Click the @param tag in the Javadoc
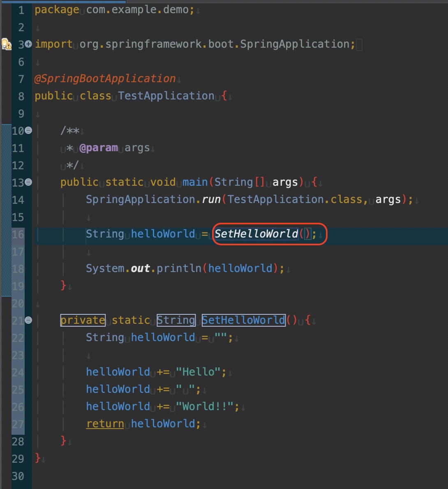The height and width of the screenshot is (489, 448). 99,148
